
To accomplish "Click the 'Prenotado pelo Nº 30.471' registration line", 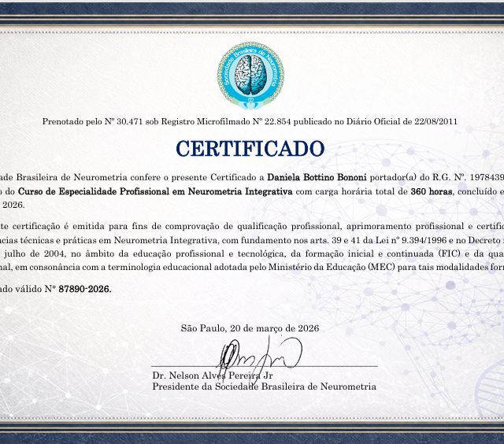I will click(x=250, y=122).
